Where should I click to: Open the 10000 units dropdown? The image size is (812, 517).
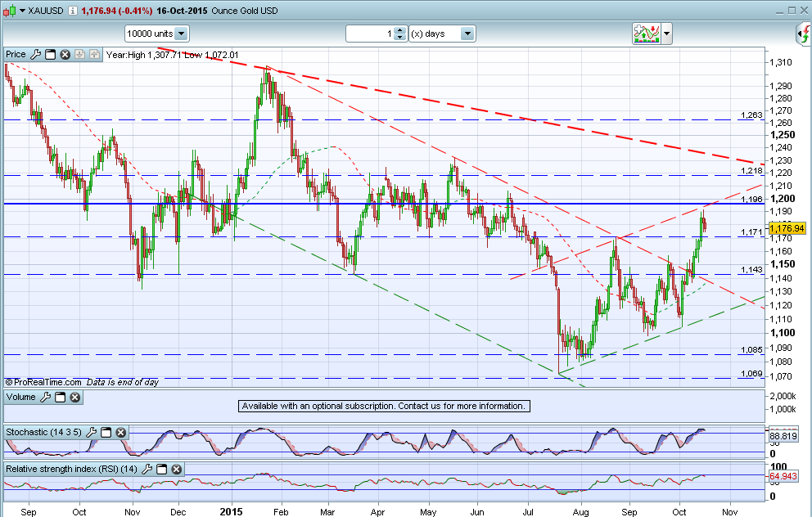pyautogui.click(x=157, y=34)
